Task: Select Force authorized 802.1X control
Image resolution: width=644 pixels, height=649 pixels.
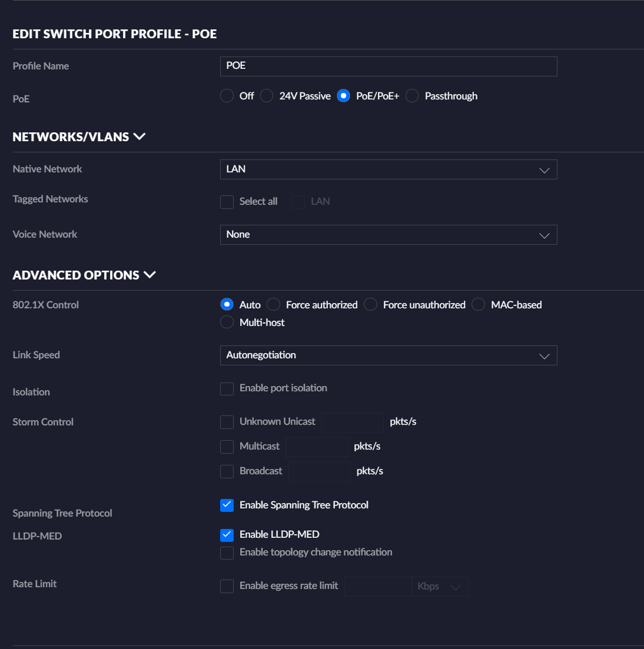Action: (273, 305)
